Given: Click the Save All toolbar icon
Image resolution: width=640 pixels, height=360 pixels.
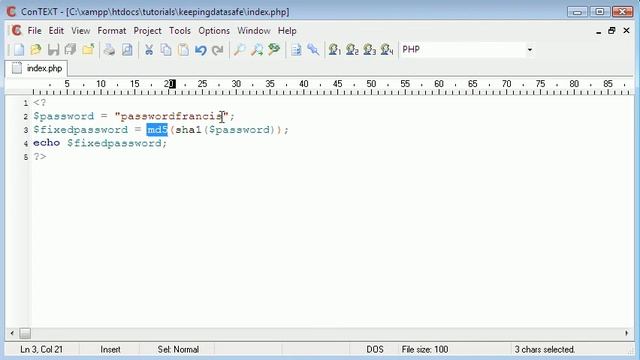Looking at the screenshot, I should click(71, 50).
